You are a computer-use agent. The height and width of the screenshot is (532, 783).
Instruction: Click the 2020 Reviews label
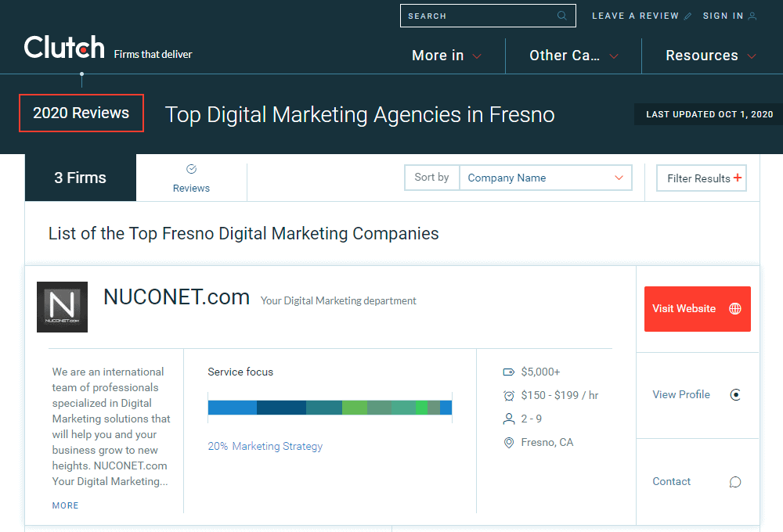[x=81, y=113]
